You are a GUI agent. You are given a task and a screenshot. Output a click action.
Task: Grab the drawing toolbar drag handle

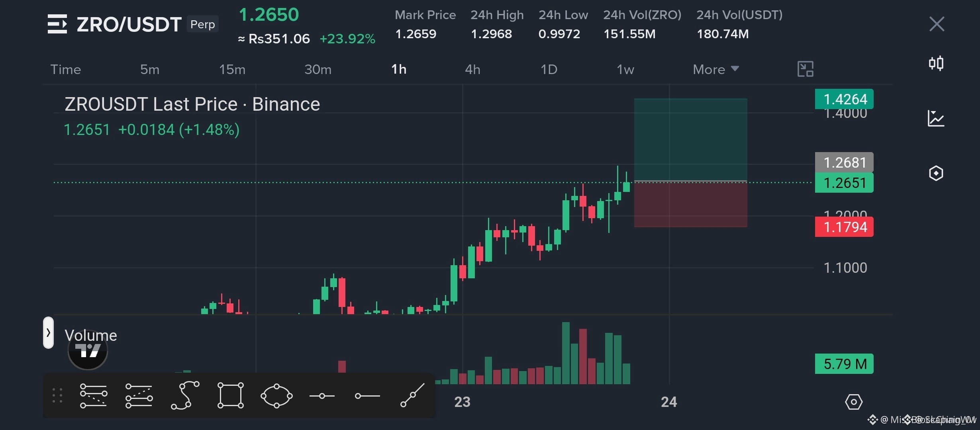tap(57, 395)
